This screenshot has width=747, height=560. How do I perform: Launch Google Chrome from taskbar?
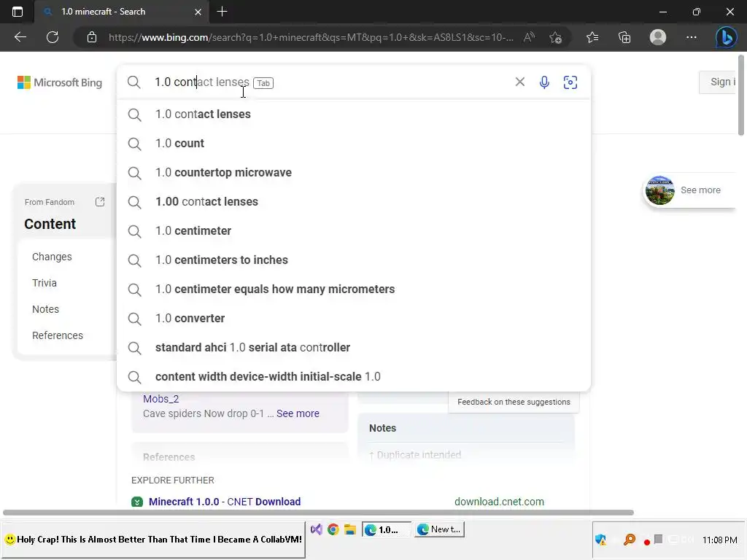point(333,529)
